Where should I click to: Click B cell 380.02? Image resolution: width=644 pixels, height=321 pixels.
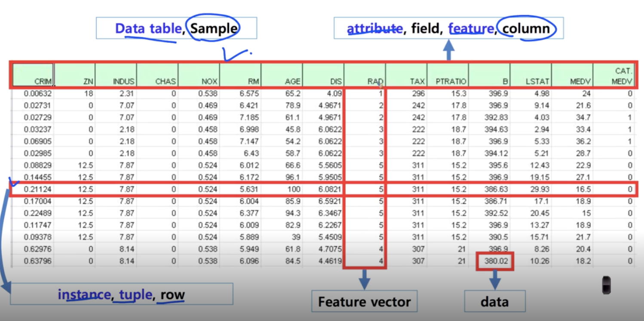pyautogui.click(x=496, y=261)
